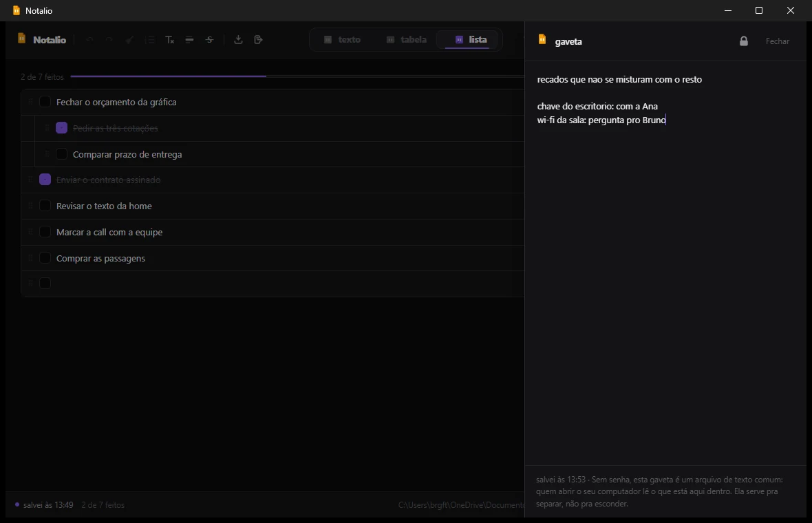Click the download arrow tray icon
Image resolution: width=812 pixels, height=523 pixels.
(238, 40)
